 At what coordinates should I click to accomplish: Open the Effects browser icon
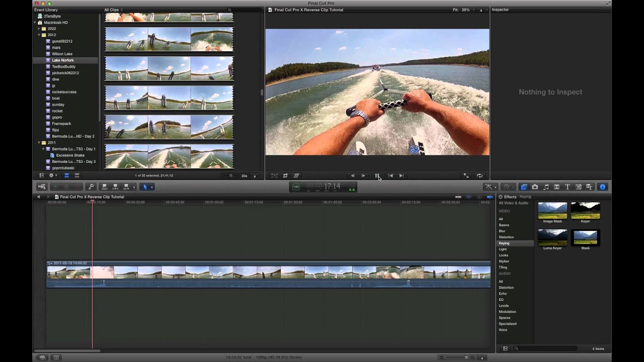[524, 187]
